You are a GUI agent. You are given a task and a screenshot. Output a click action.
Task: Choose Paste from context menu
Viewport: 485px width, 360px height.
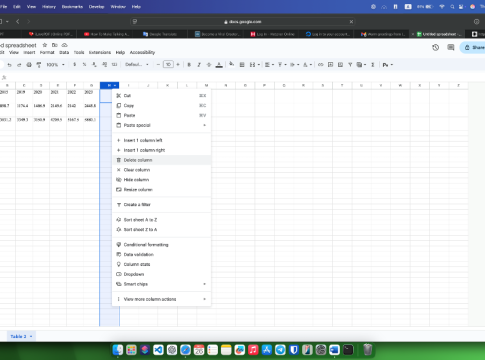[161, 115]
